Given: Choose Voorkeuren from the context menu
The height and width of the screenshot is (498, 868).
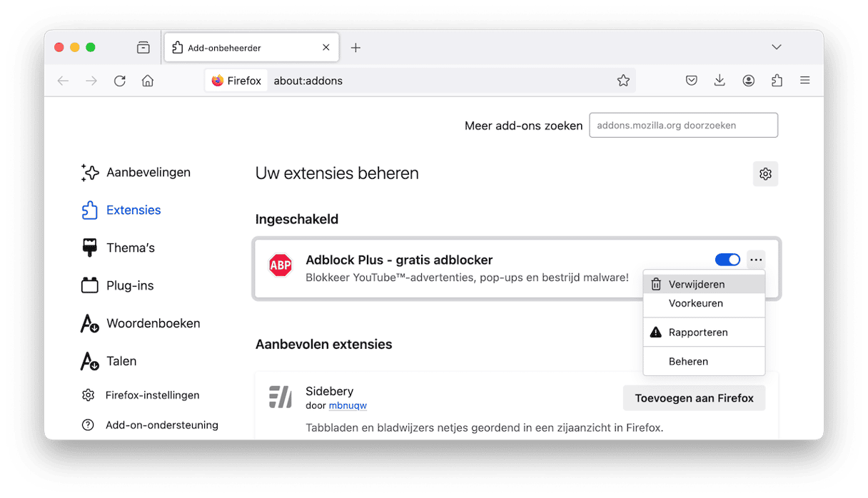Looking at the screenshot, I should [704, 303].
